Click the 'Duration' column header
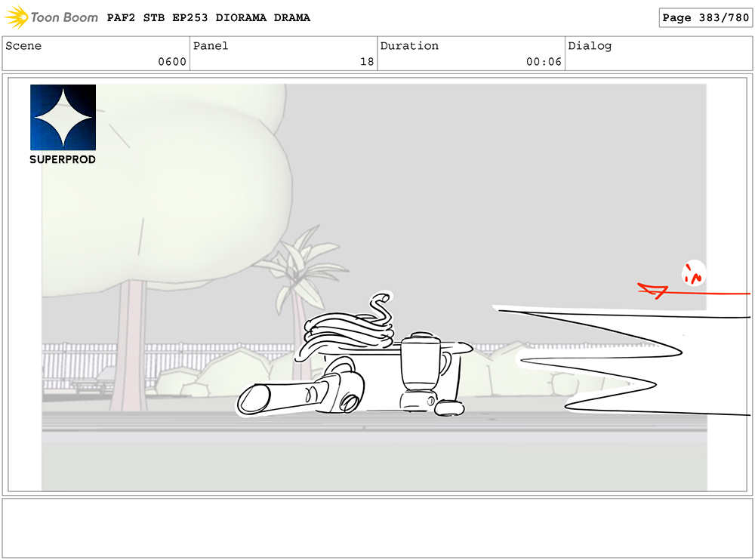The image size is (755, 560). [409, 46]
